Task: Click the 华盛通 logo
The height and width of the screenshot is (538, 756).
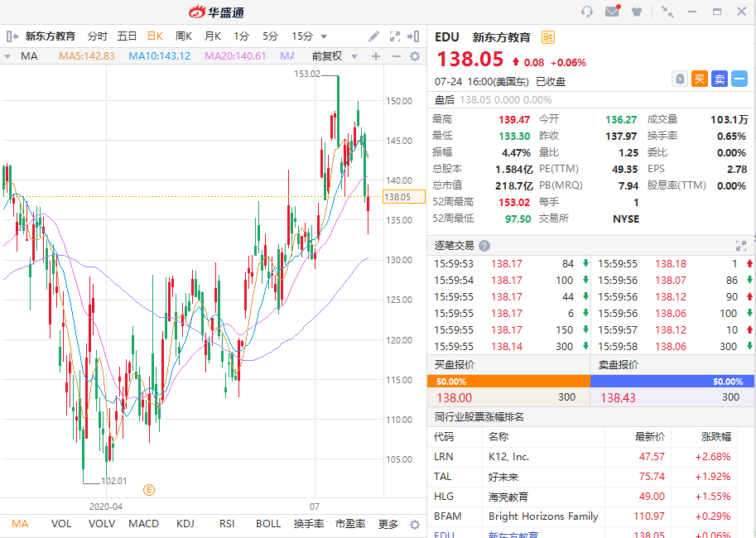Action: [216, 12]
